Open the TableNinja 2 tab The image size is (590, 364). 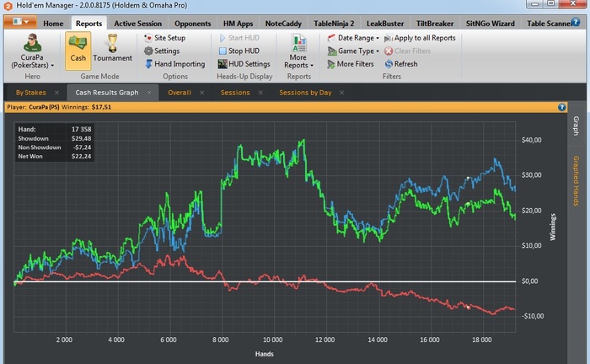pyautogui.click(x=334, y=24)
